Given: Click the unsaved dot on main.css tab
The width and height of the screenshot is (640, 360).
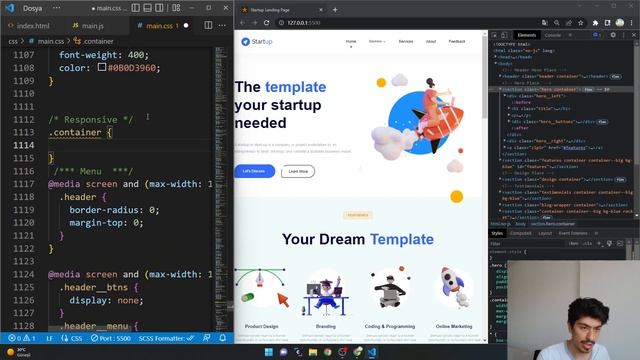Looking at the screenshot, I should (186, 26).
